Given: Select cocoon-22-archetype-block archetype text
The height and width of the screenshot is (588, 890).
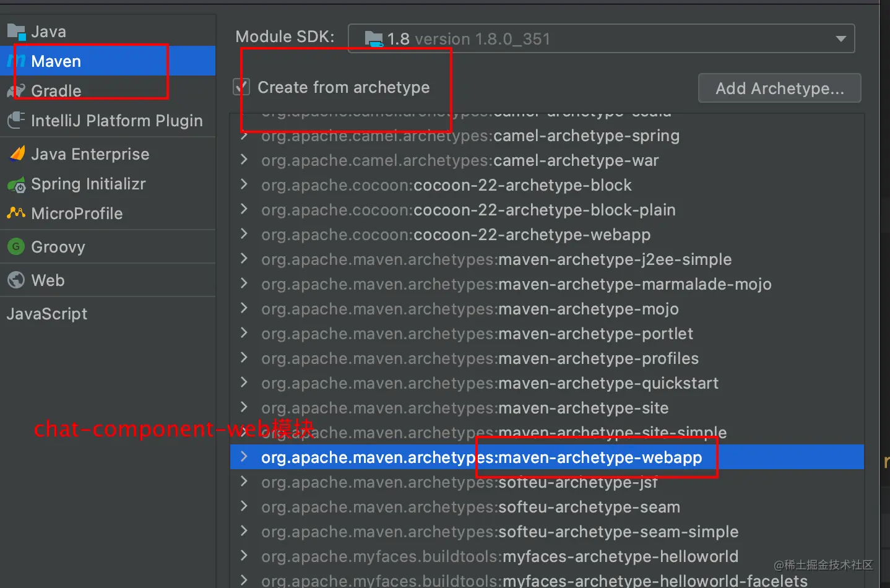Looking at the screenshot, I should coord(446,185).
